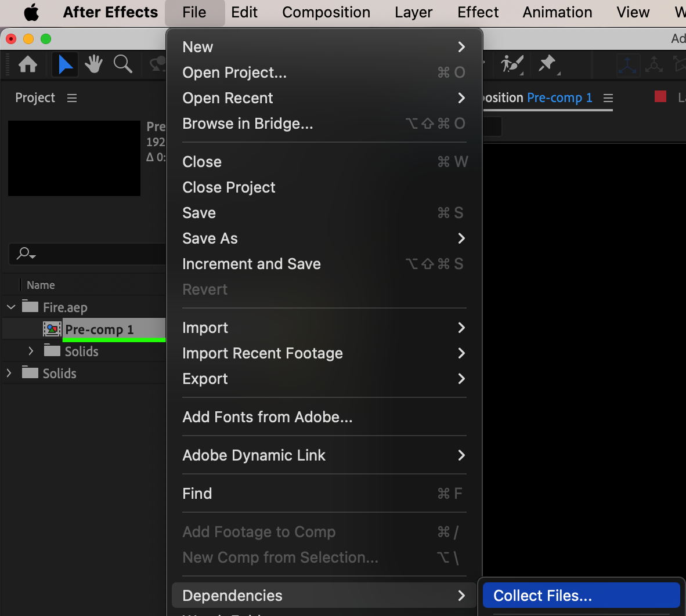Open the Import submenu
The width and height of the screenshot is (686, 616).
point(324,328)
